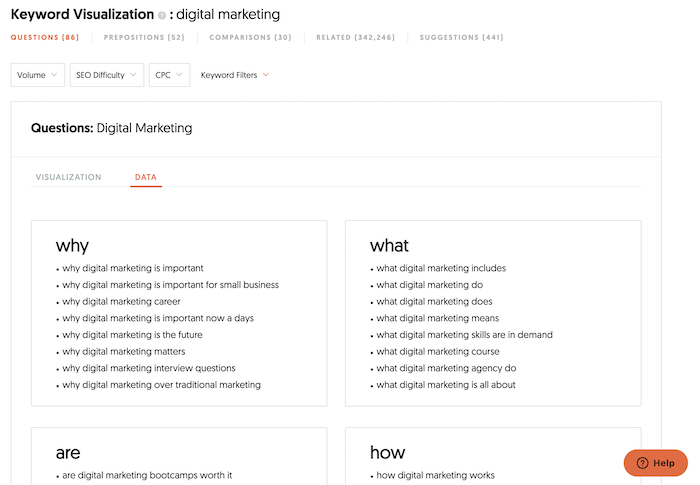The image size is (700, 485).
Task: Switch to the Visualization view tab
Action: 69,177
